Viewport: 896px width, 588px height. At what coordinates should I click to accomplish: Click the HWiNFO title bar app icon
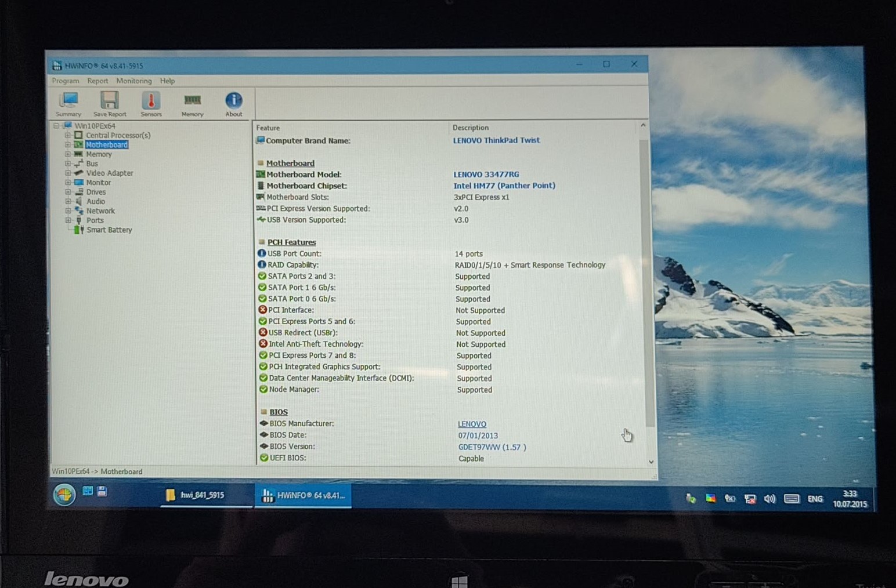57,66
